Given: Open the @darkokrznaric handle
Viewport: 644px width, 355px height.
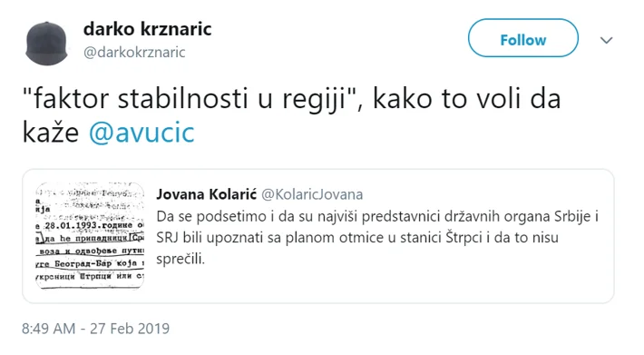Looking at the screenshot, I should coord(134,52).
